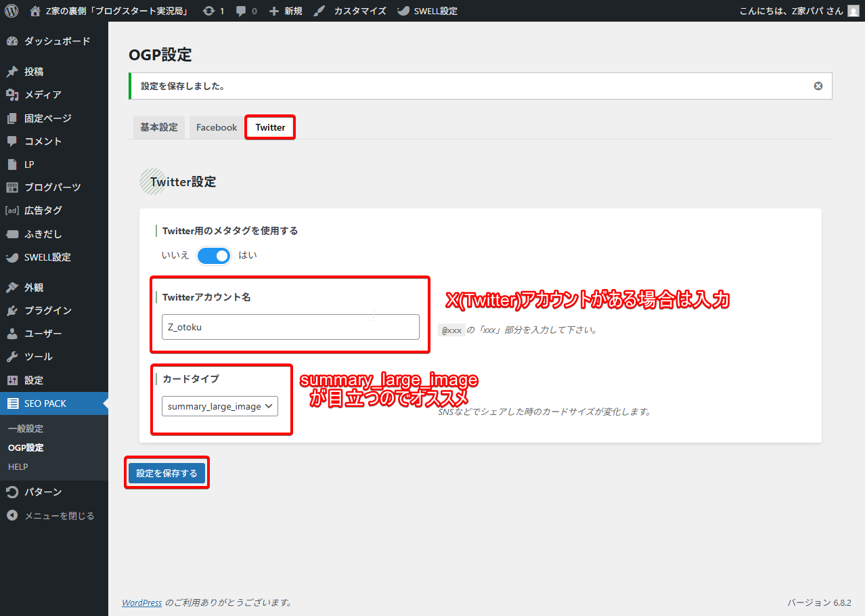This screenshot has width=865, height=616.
Task: Click the OGP設定 page heading
Action: coord(160,55)
